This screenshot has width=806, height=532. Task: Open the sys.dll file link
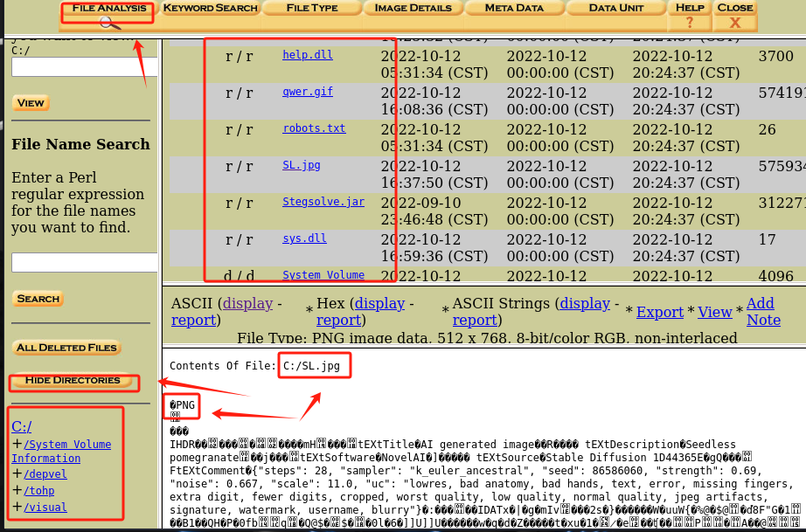click(x=304, y=238)
